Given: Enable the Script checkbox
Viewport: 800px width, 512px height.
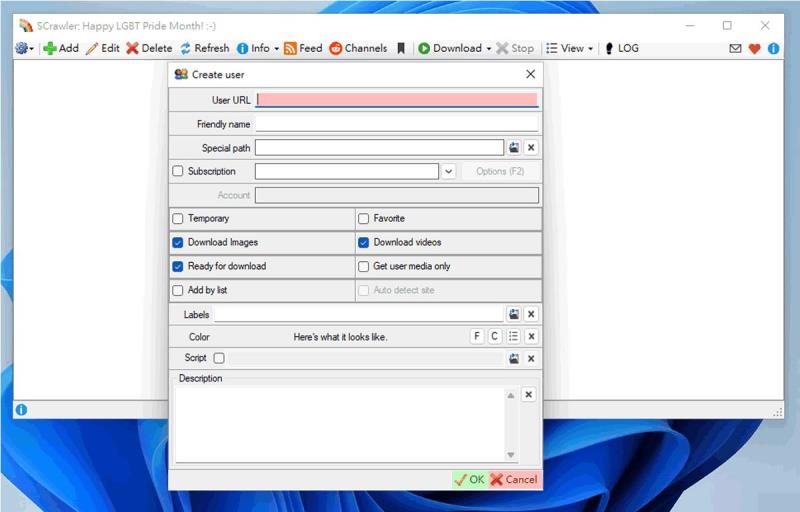Looking at the screenshot, I should [219, 358].
